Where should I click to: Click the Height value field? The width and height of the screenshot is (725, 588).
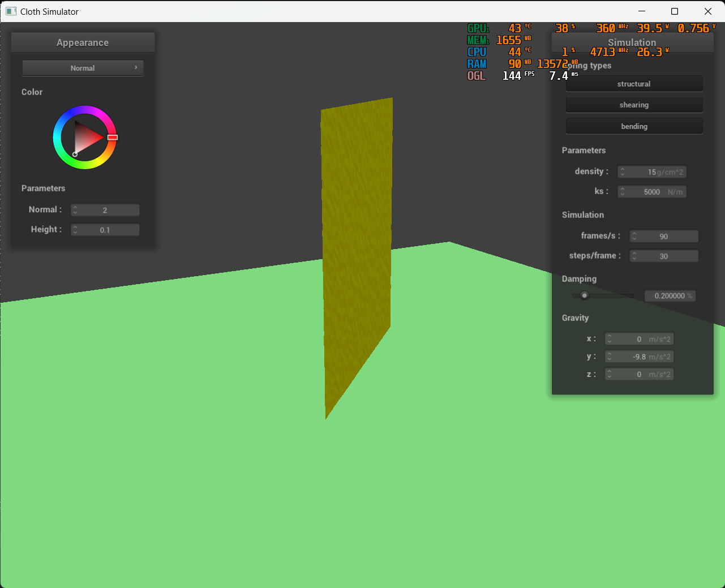[105, 230]
